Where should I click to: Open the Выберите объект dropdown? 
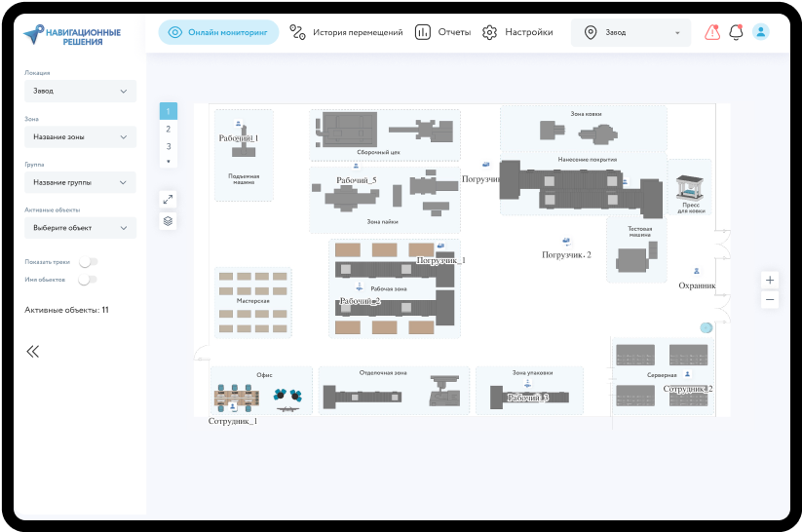[80, 228]
